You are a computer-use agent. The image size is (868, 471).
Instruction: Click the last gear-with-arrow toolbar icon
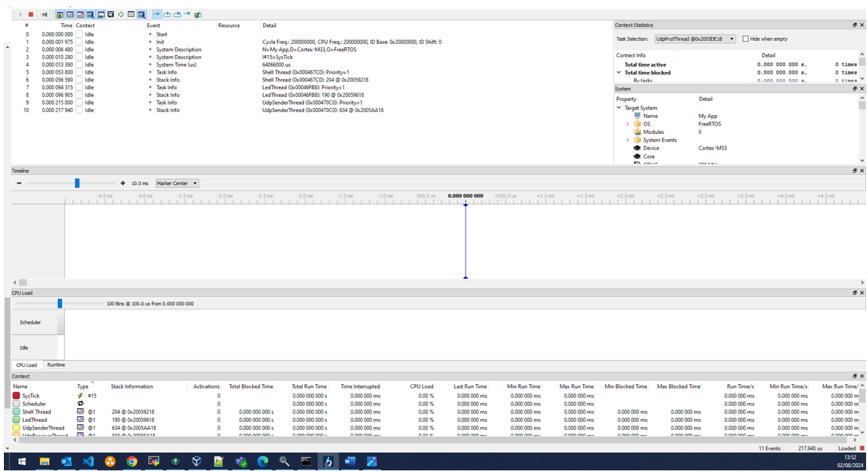click(x=198, y=14)
